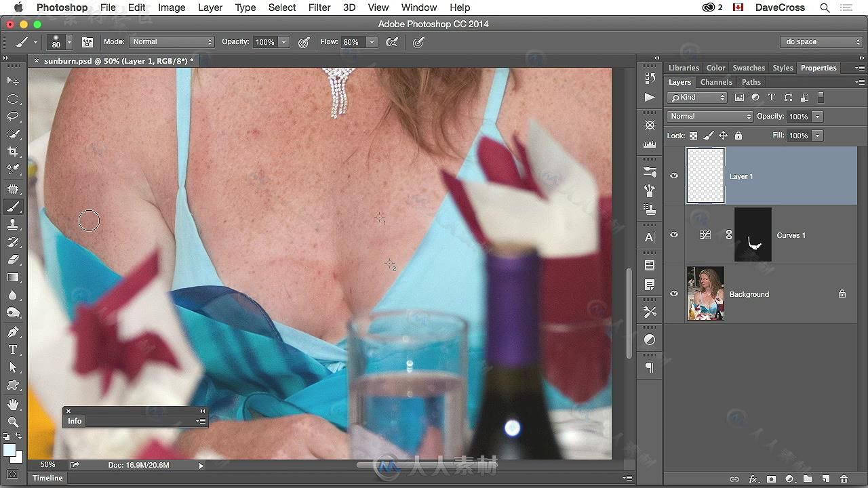Switch to the Swatches tab
Viewport: 868px width, 488px height.
click(749, 68)
